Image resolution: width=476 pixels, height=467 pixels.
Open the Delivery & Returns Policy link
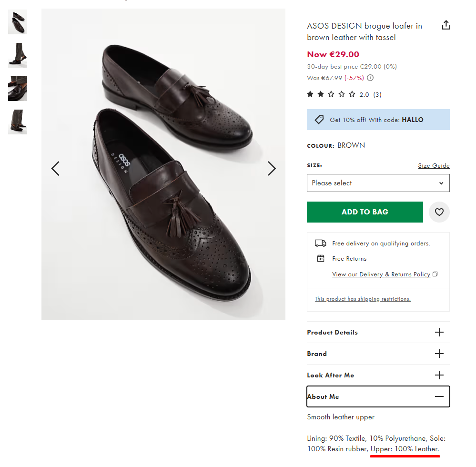381,274
